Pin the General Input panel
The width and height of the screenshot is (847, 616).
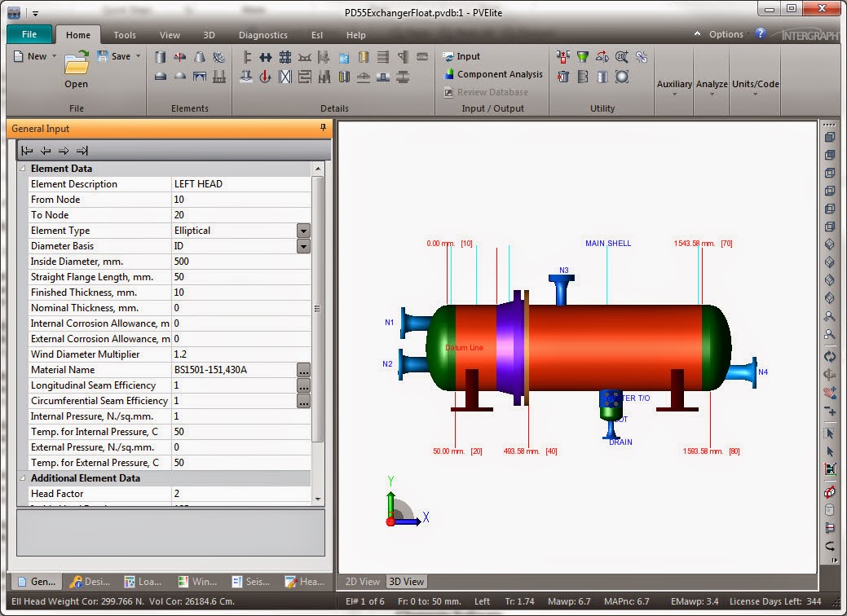coord(323,128)
